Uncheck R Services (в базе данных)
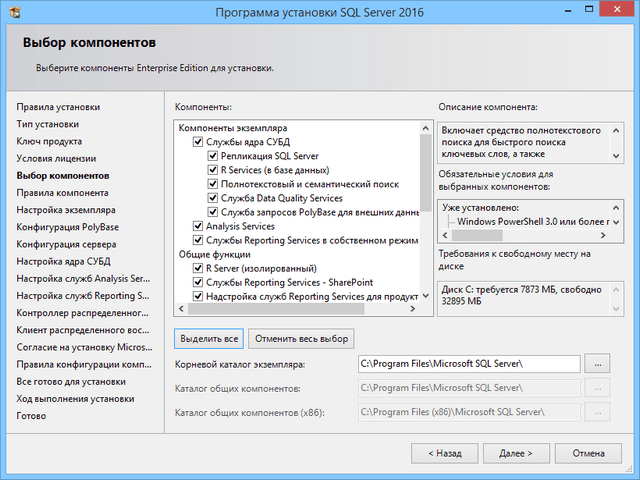The width and height of the screenshot is (640, 480). (x=213, y=171)
